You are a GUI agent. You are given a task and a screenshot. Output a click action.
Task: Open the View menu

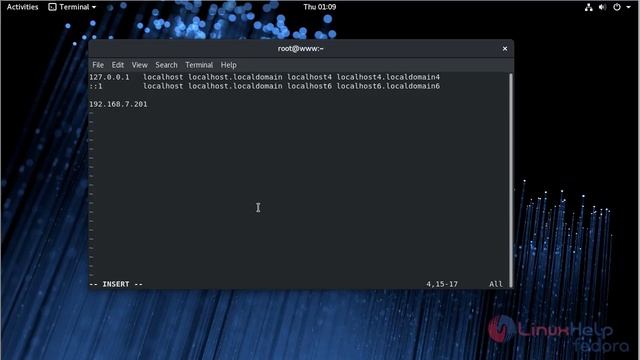pyautogui.click(x=140, y=65)
